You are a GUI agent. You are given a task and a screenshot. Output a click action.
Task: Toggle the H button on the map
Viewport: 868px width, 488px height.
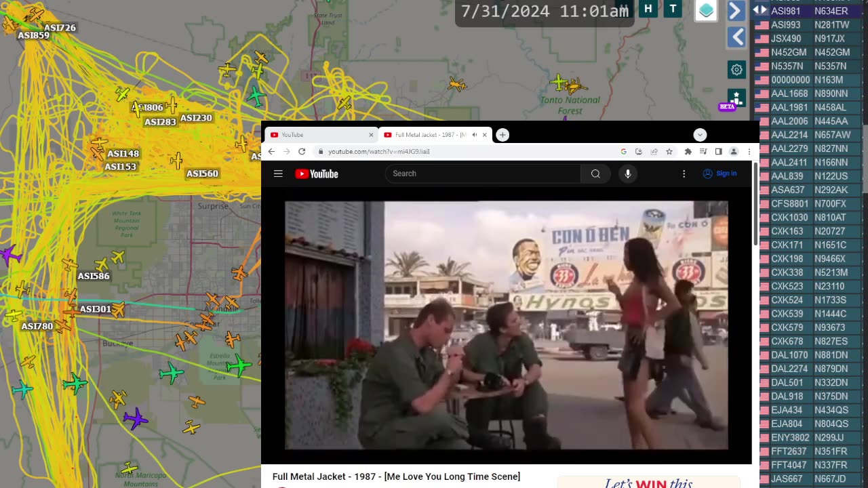[648, 9]
